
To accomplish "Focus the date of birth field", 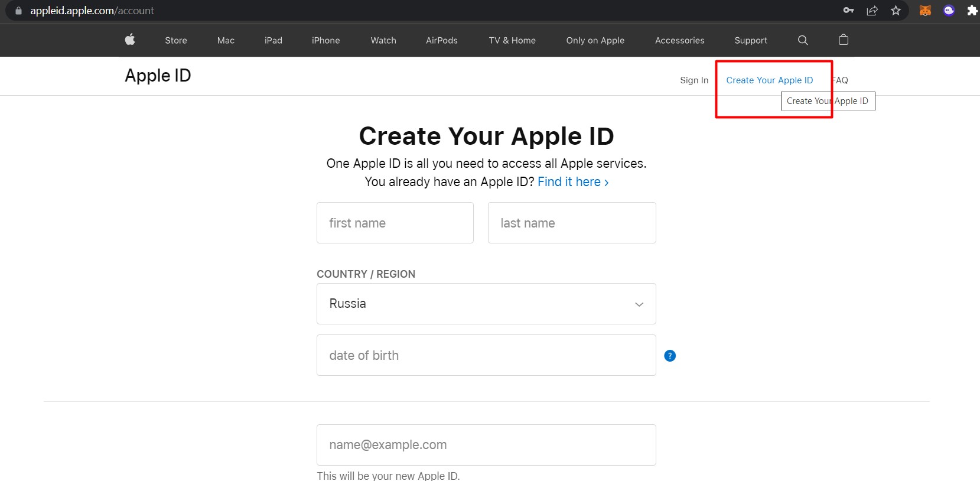I will (486, 355).
